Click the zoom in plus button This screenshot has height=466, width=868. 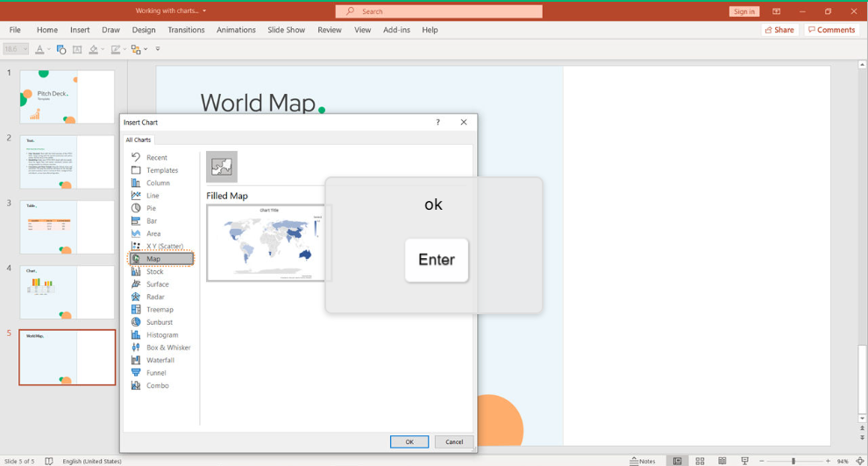pos(828,461)
